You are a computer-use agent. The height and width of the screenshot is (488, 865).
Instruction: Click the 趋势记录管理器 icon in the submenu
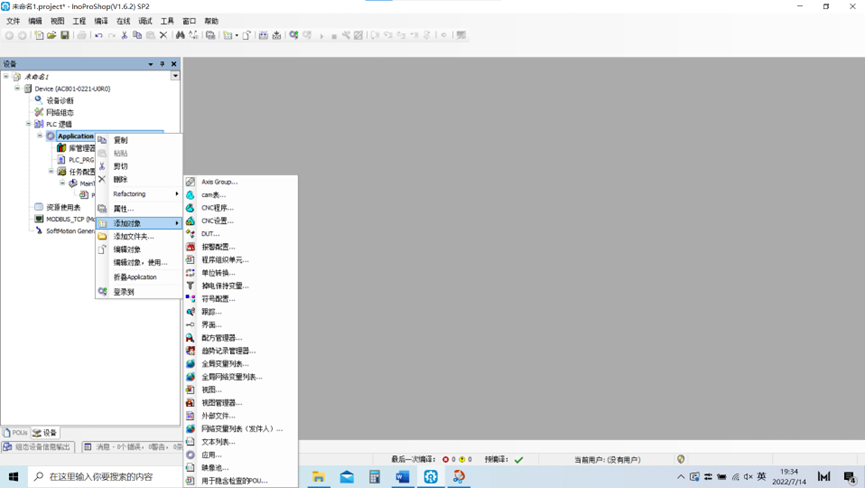click(x=190, y=351)
